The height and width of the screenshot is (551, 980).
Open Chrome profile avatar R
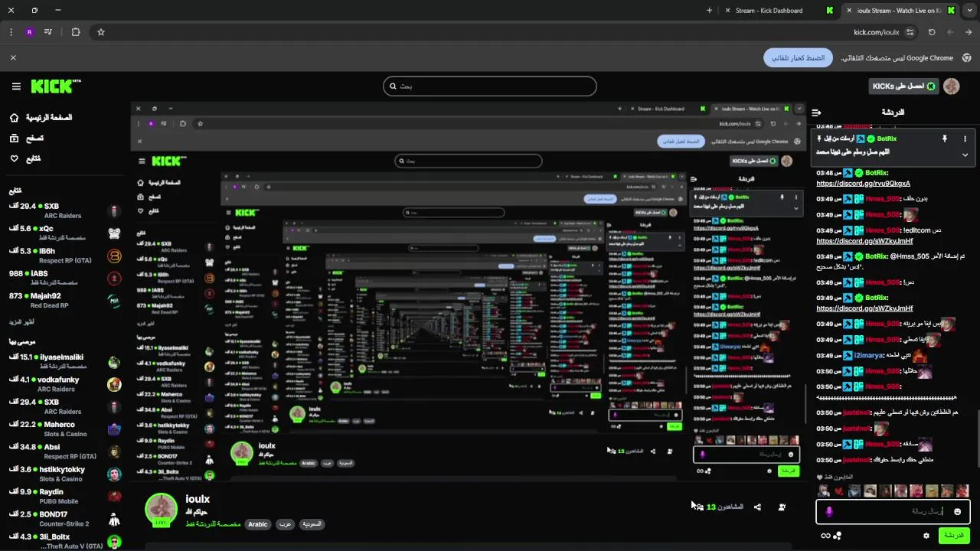pos(29,32)
